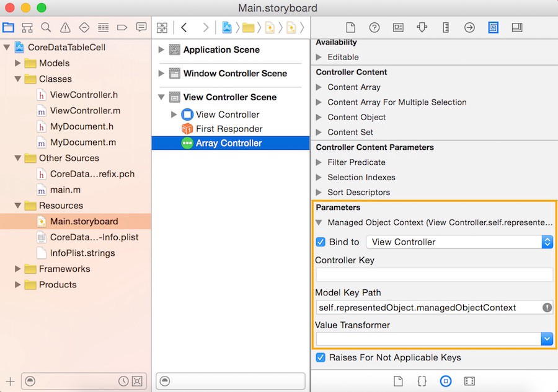Image resolution: width=558 pixels, height=392 pixels.
Task: Click the model key path warning icon
Action: [x=547, y=307]
